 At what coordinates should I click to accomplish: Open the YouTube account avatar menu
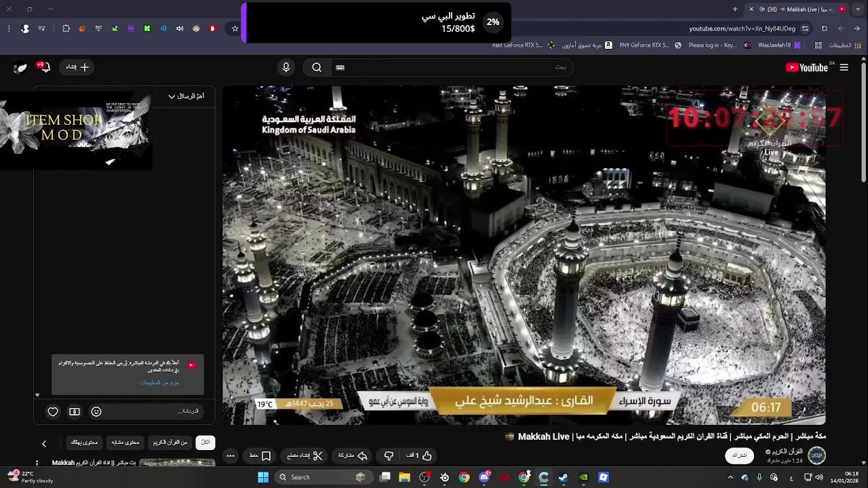click(x=21, y=67)
